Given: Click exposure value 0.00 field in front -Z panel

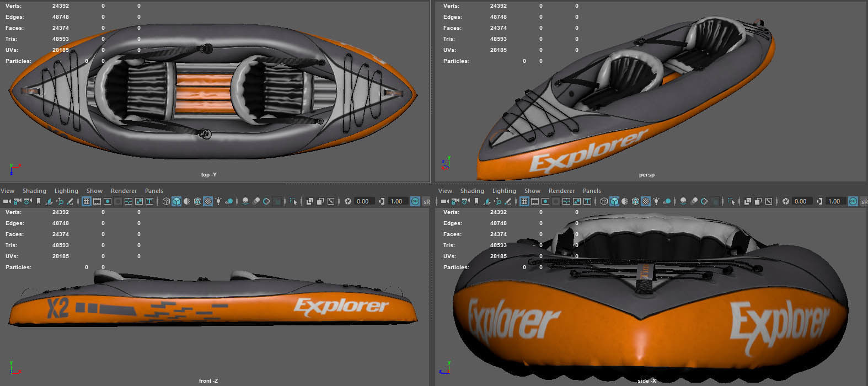Looking at the screenshot, I should (x=364, y=201).
